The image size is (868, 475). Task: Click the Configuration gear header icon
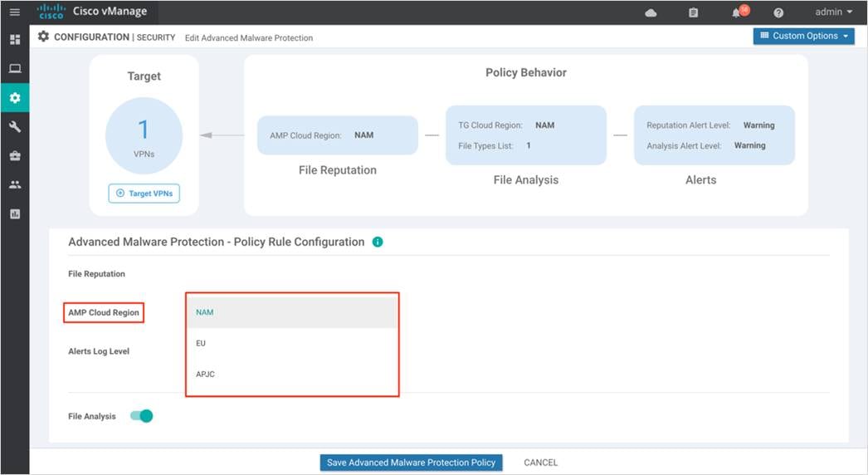click(43, 37)
